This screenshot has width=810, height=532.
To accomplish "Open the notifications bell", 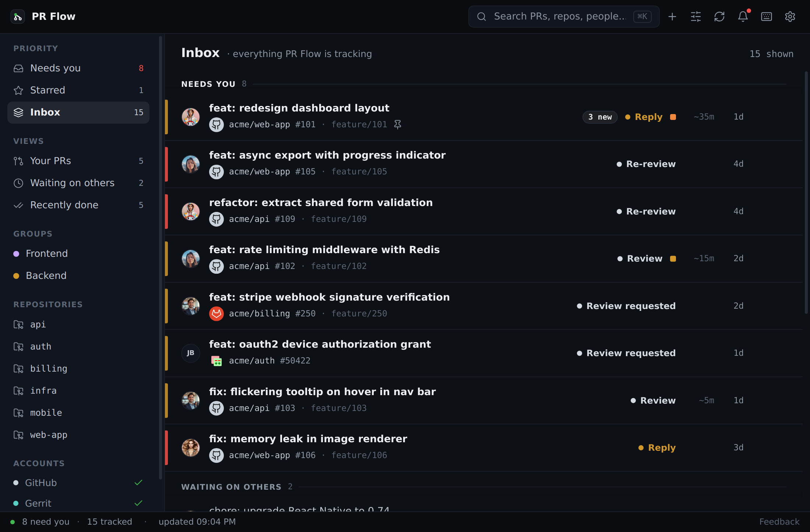I will pos(743,17).
